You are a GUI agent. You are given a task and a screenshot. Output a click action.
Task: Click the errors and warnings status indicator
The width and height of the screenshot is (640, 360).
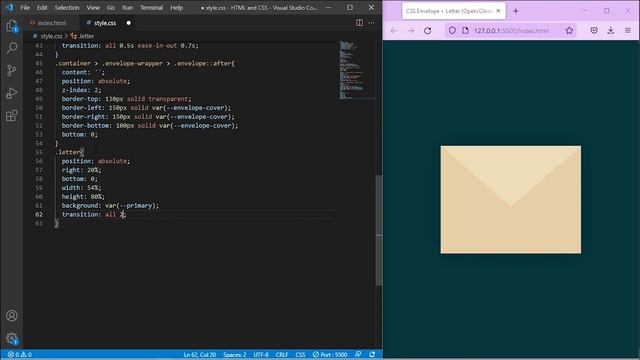tap(20, 355)
